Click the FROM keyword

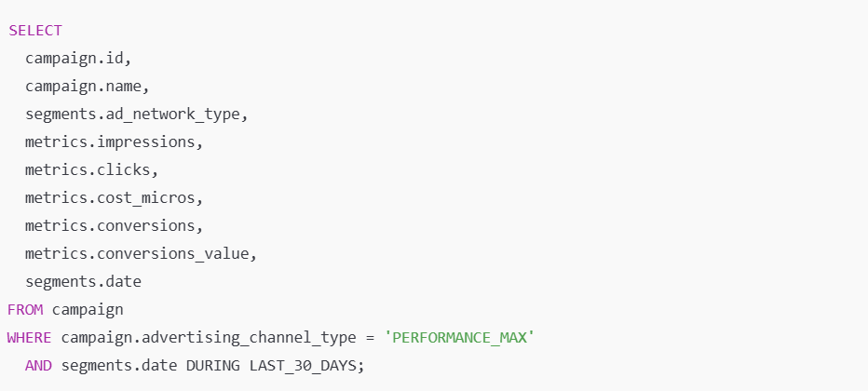click(x=25, y=308)
